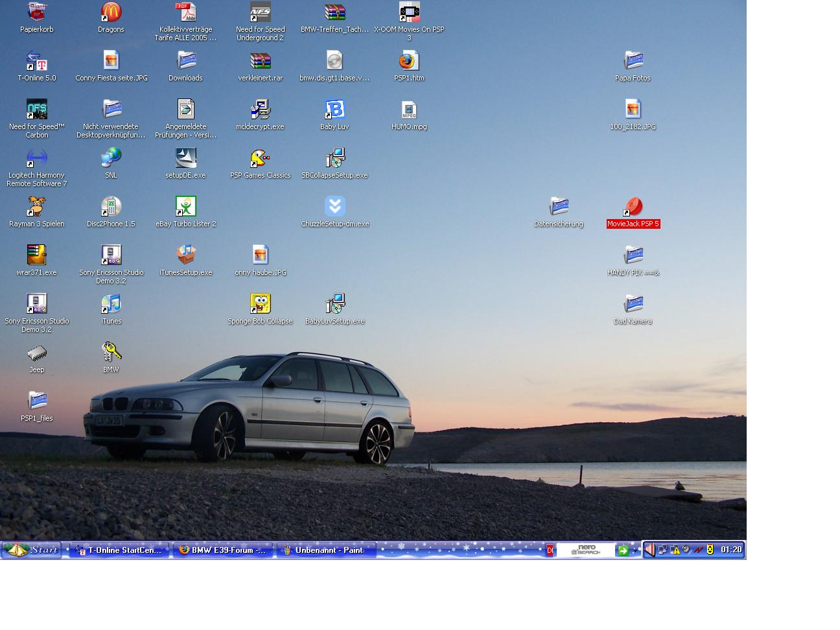Select the Sponge Bob Collapse icon
The height and width of the screenshot is (630, 840).
pyautogui.click(x=260, y=304)
